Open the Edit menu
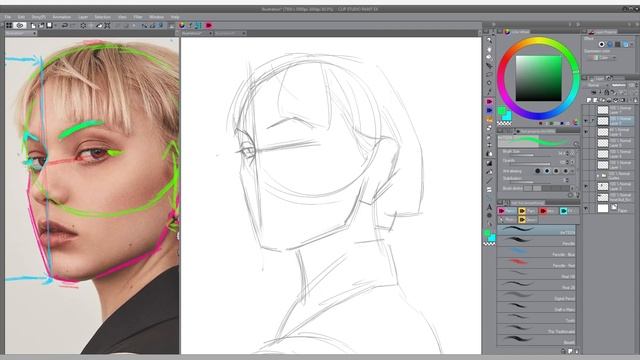The height and width of the screenshot is (360, 640). coord(21,17)
